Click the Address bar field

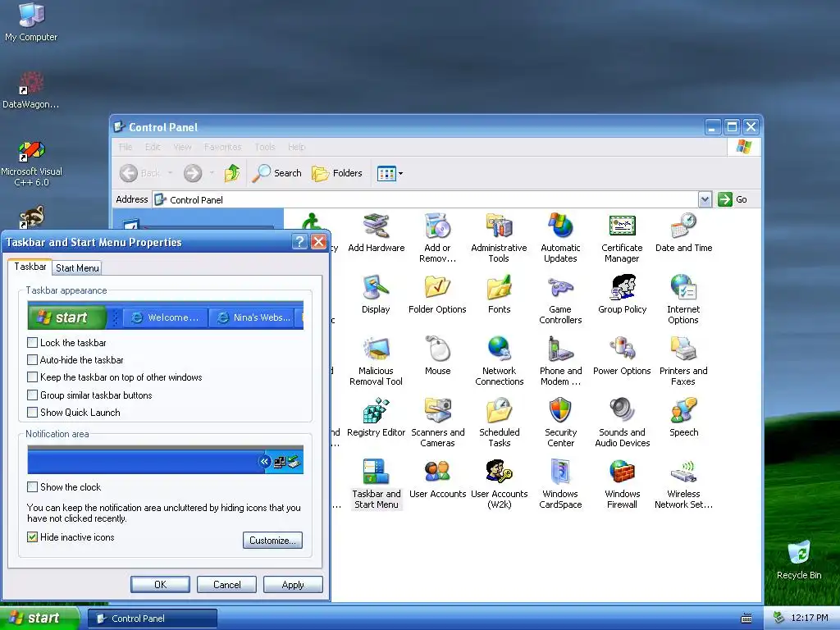(426, 200)
